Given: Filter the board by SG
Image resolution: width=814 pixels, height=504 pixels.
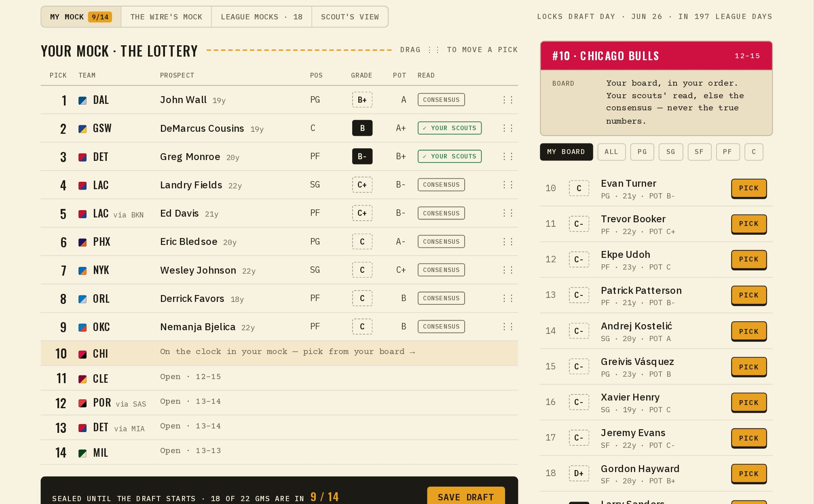Looking at the screenshot, I should pyautogui.click(x=671, y=152).
